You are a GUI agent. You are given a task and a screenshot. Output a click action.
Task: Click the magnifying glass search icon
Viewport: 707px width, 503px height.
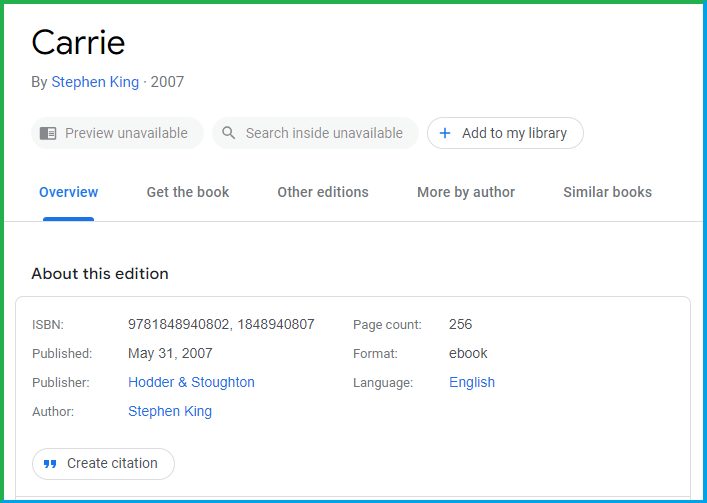point(229,133)
